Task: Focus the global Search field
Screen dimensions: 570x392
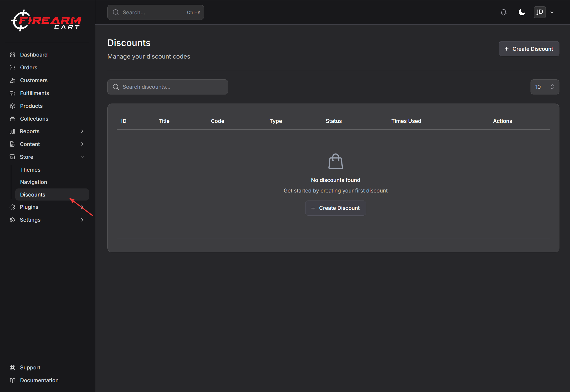Action: point(156,12)
